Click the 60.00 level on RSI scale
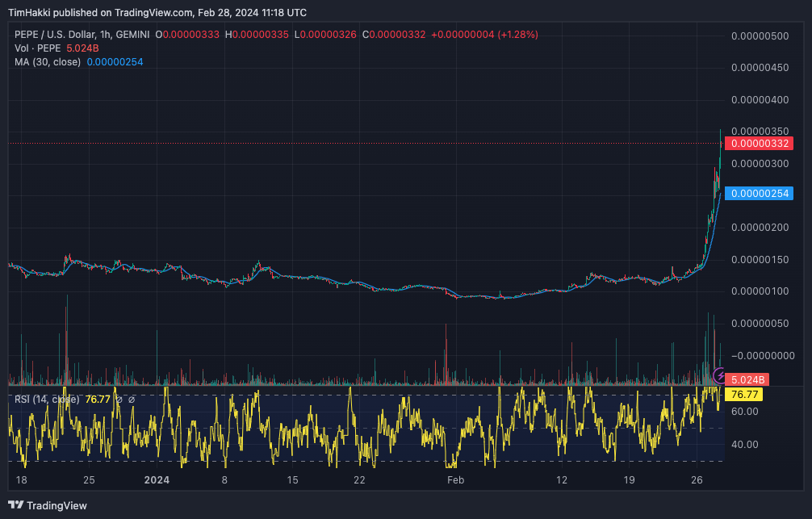This screenshot has width=812, height=519. [x=744, y=412]
